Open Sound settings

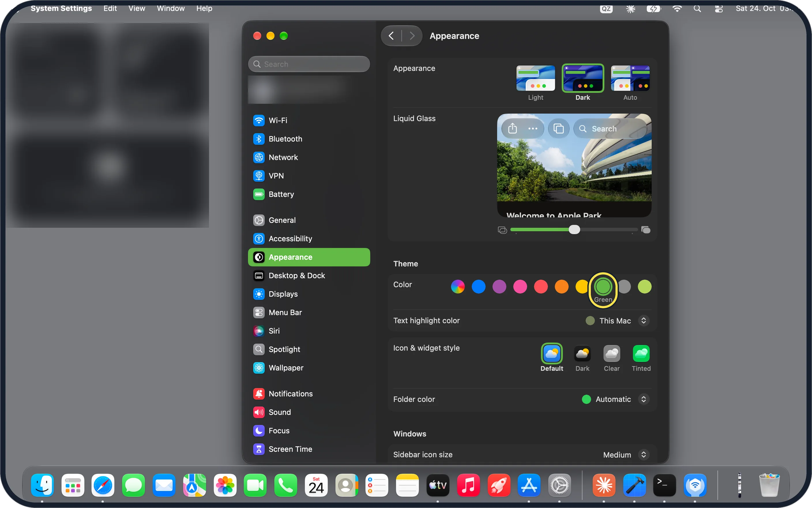pos(309,412)
